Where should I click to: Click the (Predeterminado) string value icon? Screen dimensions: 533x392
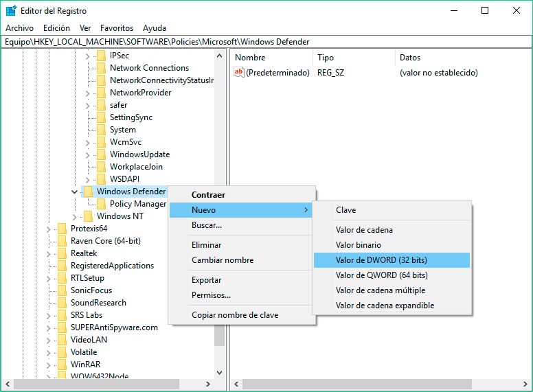pyautogui.click(x=239, y=72)
